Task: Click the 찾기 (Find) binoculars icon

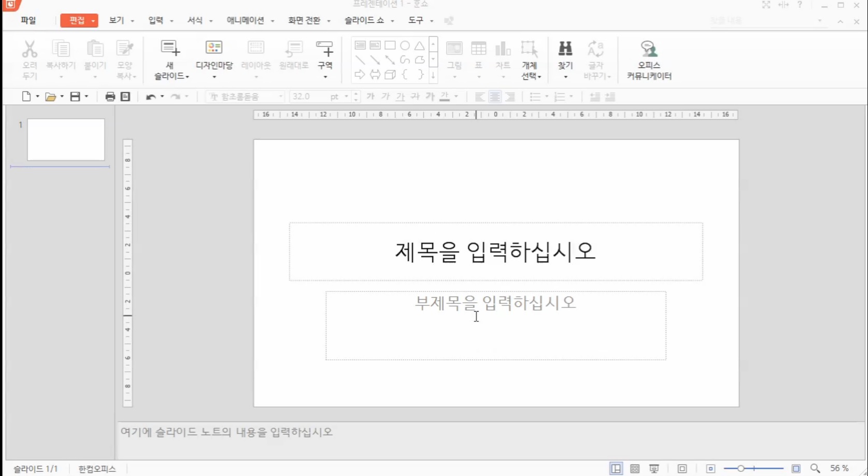Action: click(565, 49)
